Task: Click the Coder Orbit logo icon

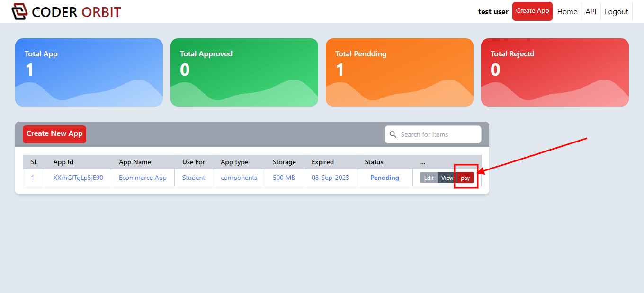Action: tap(19, 11)
